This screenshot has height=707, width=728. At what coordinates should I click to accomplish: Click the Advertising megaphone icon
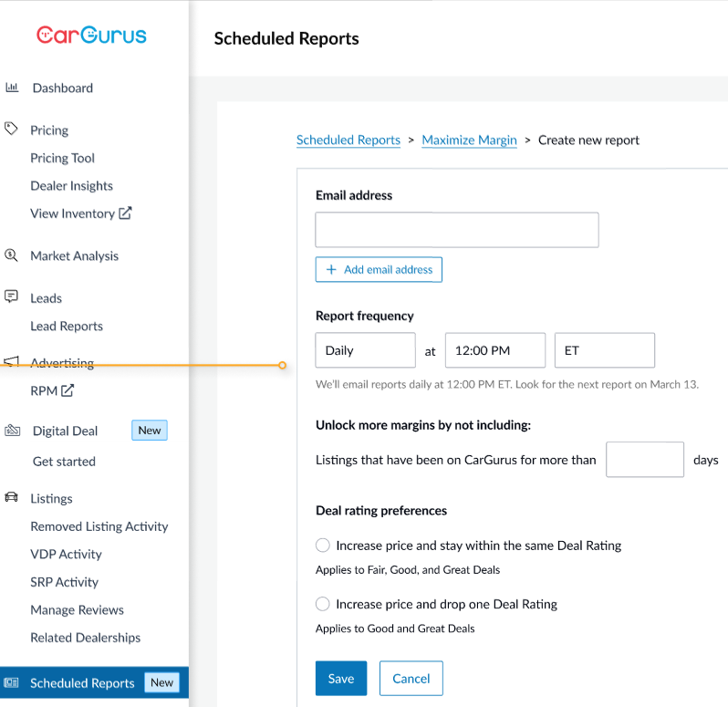(11, 361)
